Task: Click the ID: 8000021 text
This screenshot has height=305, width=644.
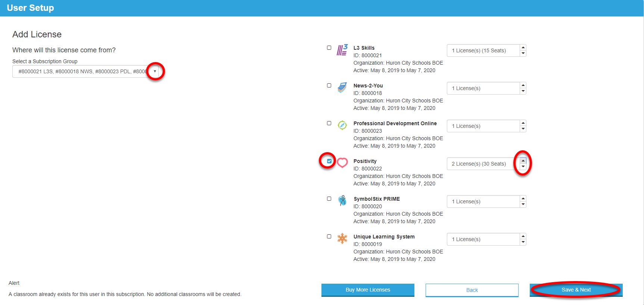Action: point(368,55)
